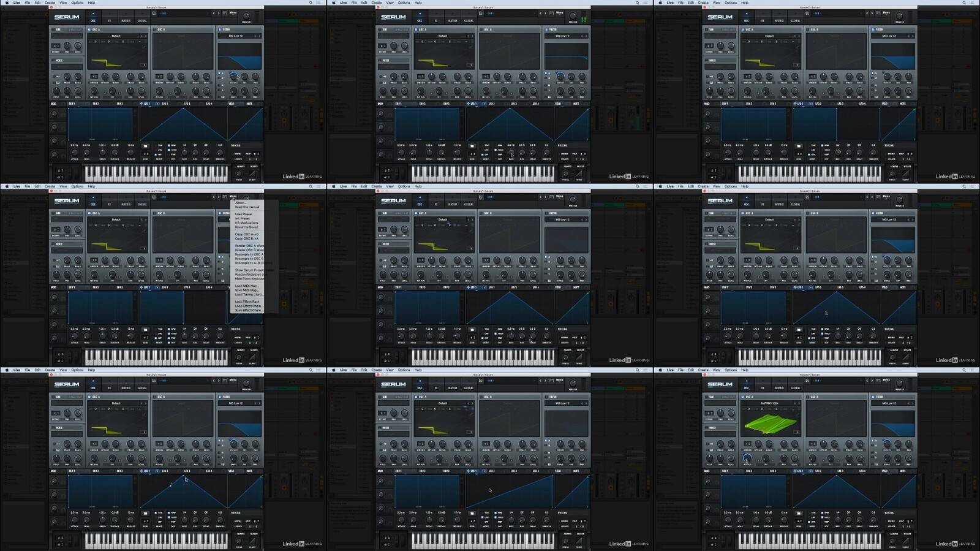Toggle the SUB oscillator enable switch in top-left frame

click(53, 29)
